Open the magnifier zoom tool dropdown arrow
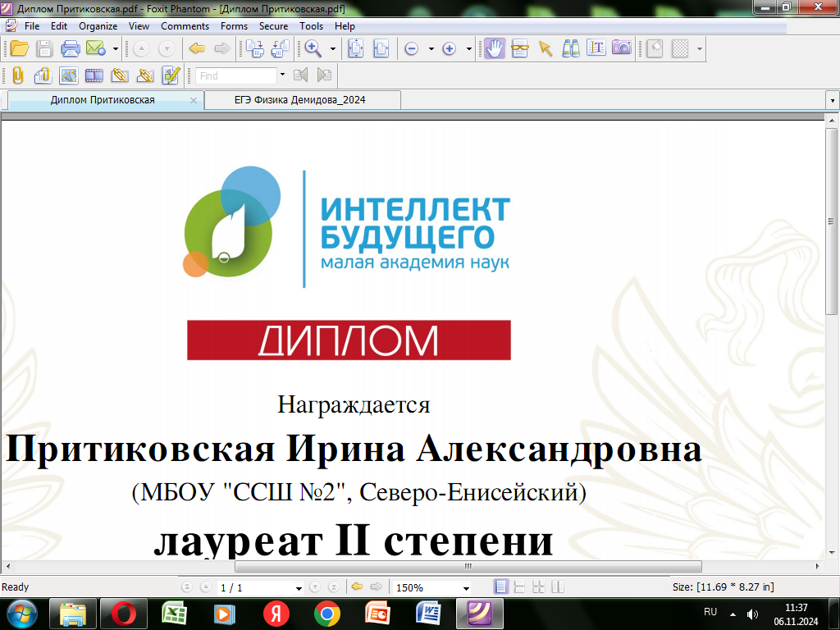Viewport: 840px width, 630px height. 333,48
